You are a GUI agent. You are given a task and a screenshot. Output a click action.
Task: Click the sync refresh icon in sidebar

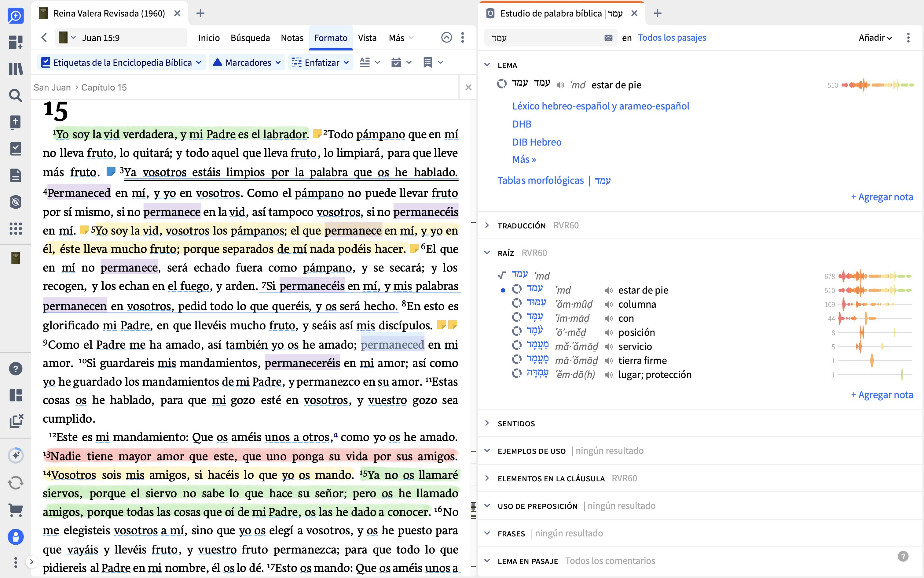(16, 483)
